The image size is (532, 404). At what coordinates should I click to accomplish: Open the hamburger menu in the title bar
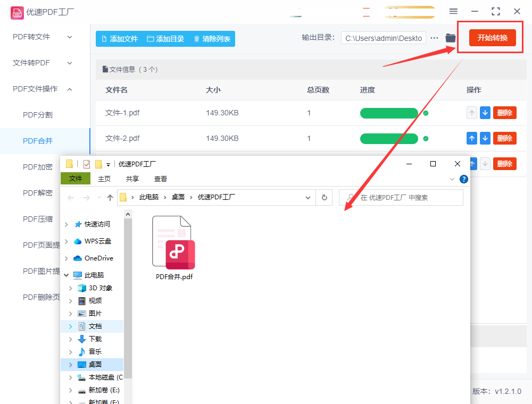click(x=453, y=11)
